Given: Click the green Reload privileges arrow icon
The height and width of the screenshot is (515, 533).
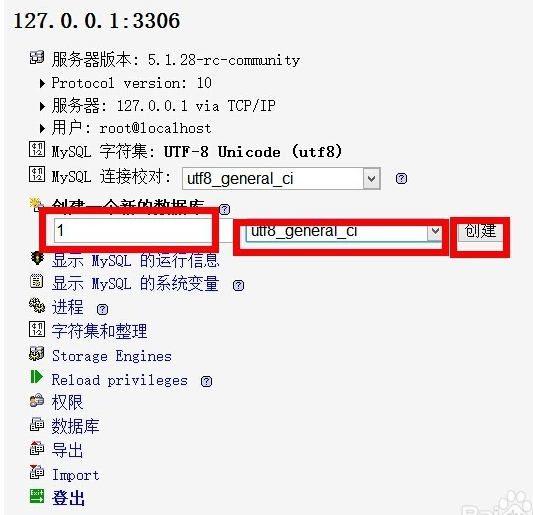Looking at the screenshot, I should click(36, 377).
